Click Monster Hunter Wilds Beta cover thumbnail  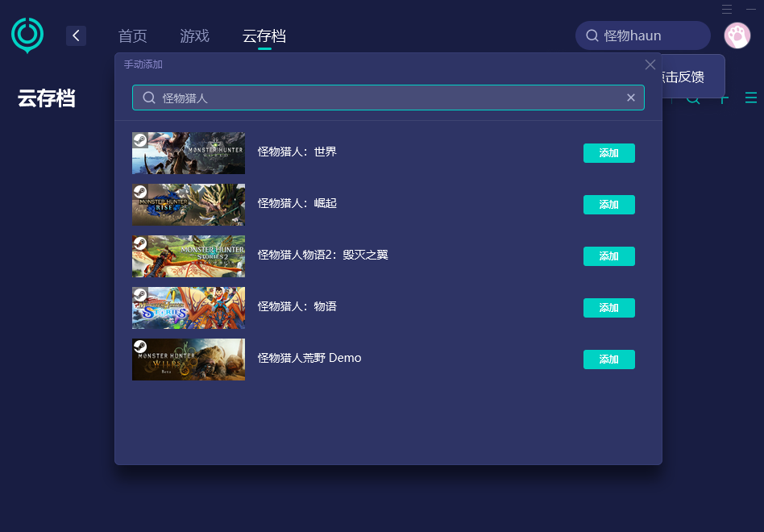[189, 360]
